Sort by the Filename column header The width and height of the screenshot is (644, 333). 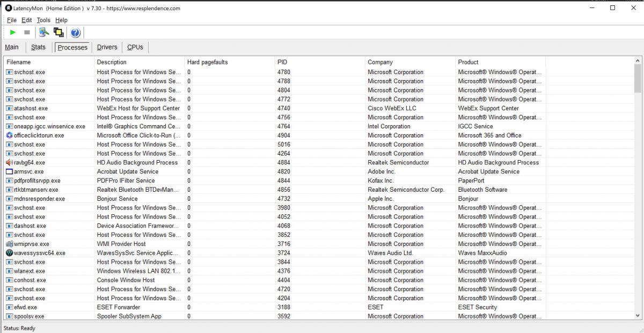pos(49,62)
